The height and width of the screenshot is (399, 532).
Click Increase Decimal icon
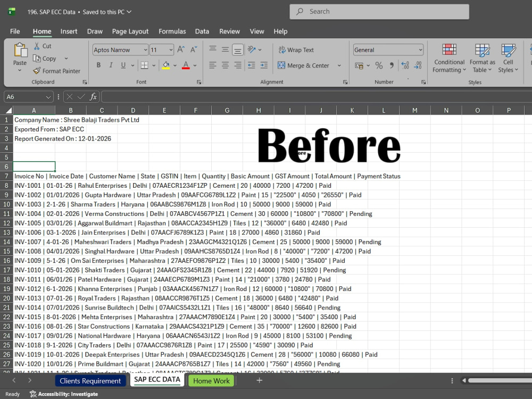405,65
